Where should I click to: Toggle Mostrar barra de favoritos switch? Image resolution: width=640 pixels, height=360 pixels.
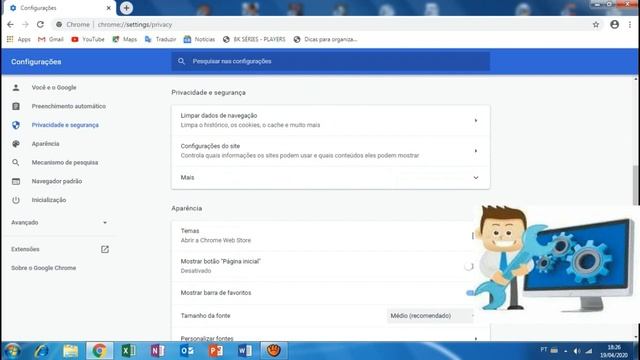(469, 293)
